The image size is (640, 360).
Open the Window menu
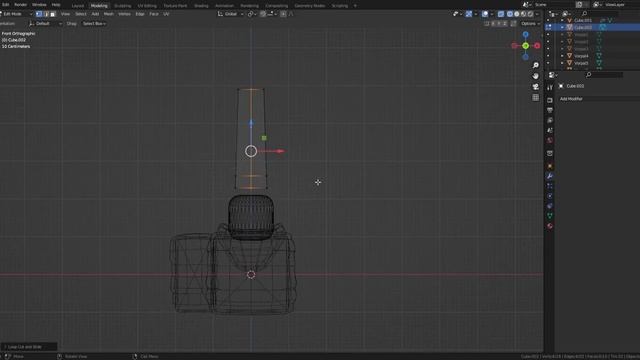pos(39,4)
